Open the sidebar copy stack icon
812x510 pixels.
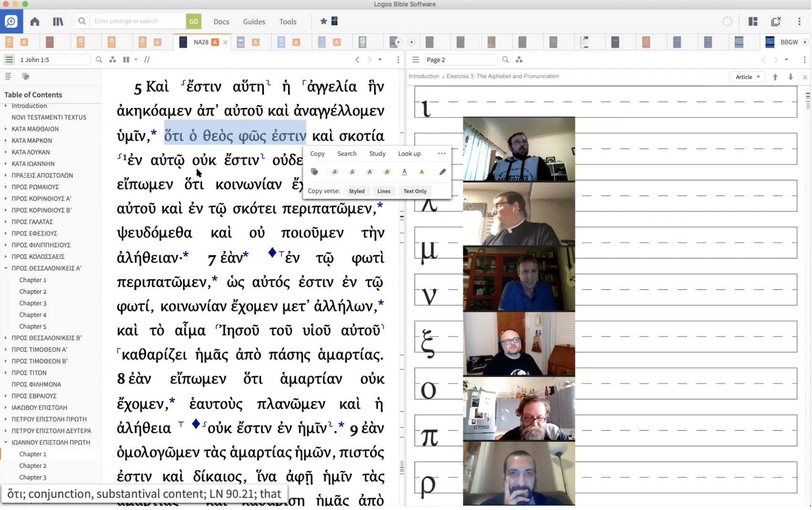coord(26,76)
